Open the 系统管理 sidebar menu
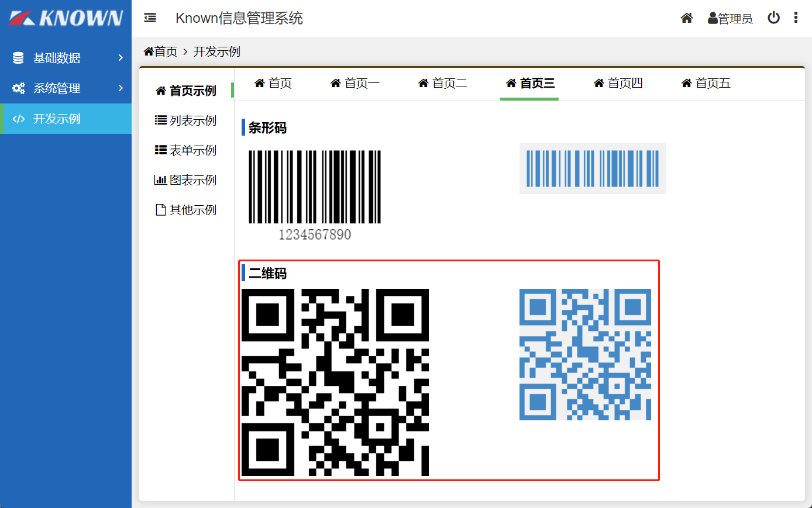Viewport: 812px width, 508px height. (66, 88)
